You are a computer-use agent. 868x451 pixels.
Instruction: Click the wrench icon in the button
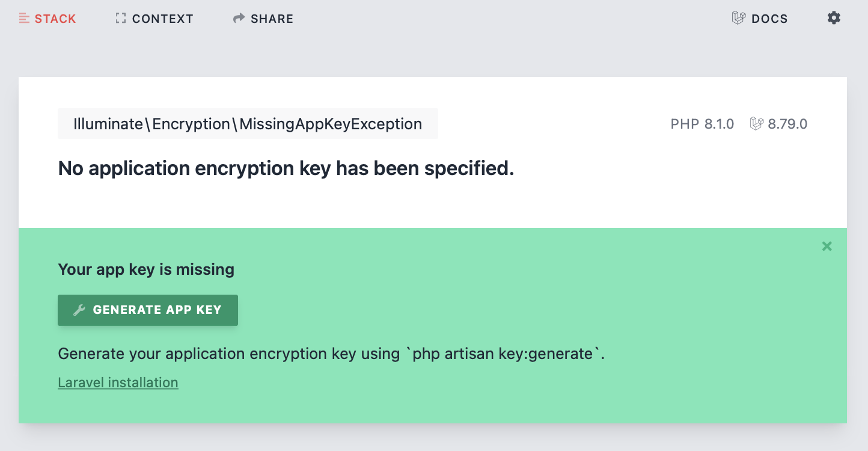click(x=79, y=310)
